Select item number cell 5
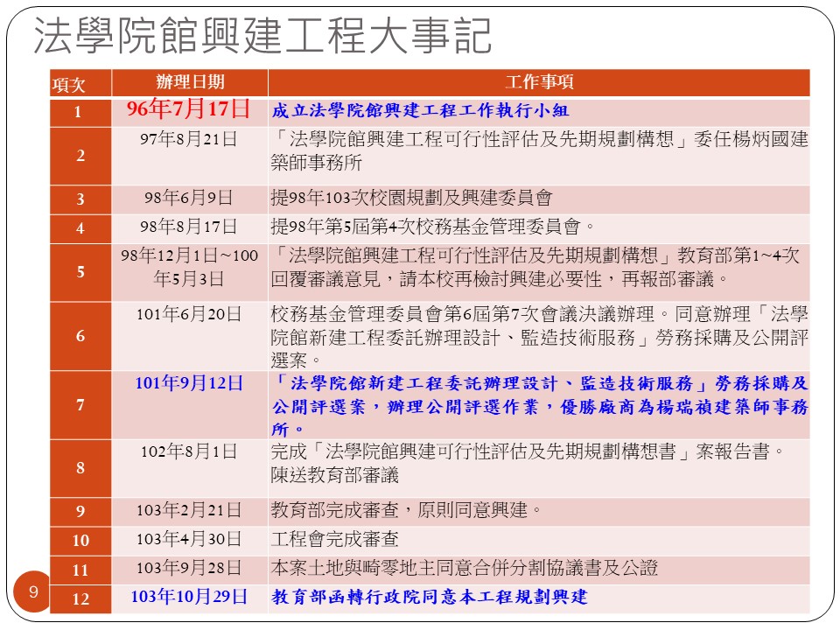 80,272
